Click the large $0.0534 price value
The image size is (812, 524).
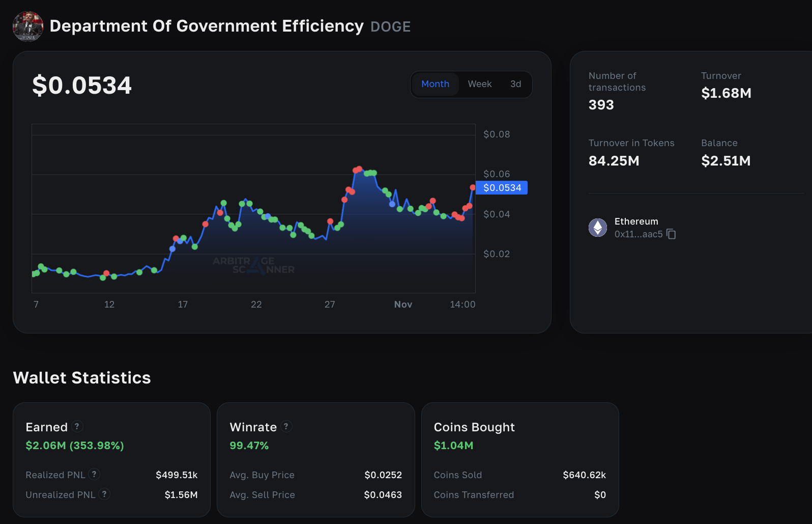tap(82, 85)
